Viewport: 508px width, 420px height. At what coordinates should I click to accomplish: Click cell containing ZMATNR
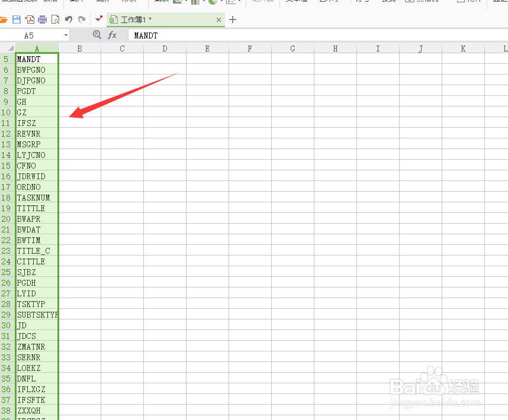tap(37, 347)
